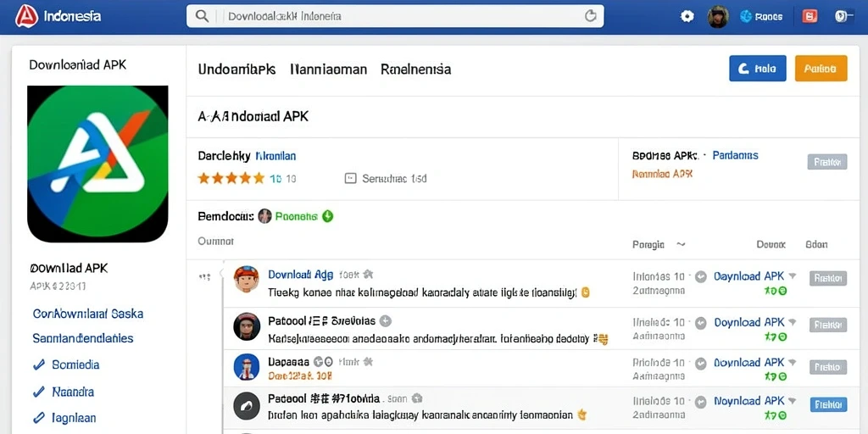This screenshot has width=868, height=434.
Task: Click the search field containing Downloadakk Indeneira
Action: coord(395,17)
